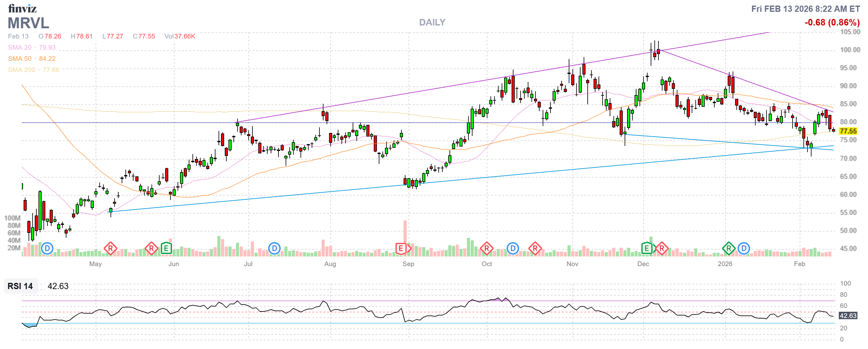868x349 pixels.
Task: Click the MRVL ticker symbol
Action: click(x=28, y=23)
